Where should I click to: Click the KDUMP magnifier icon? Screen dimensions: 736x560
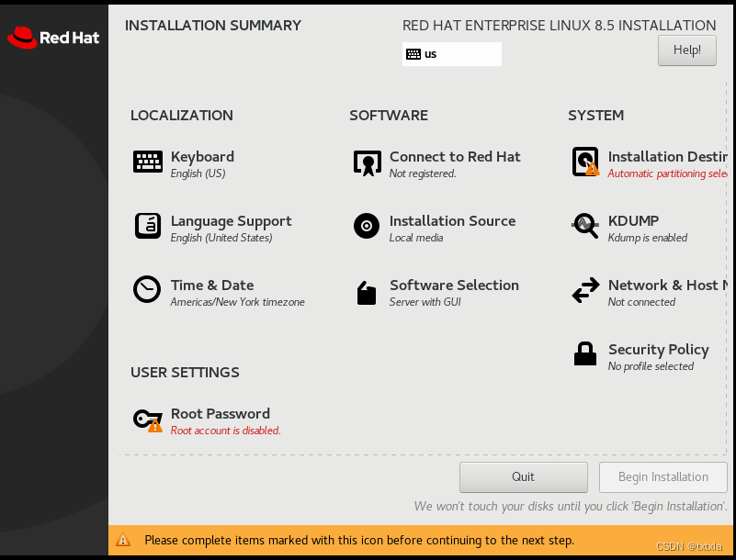[585, 226]
